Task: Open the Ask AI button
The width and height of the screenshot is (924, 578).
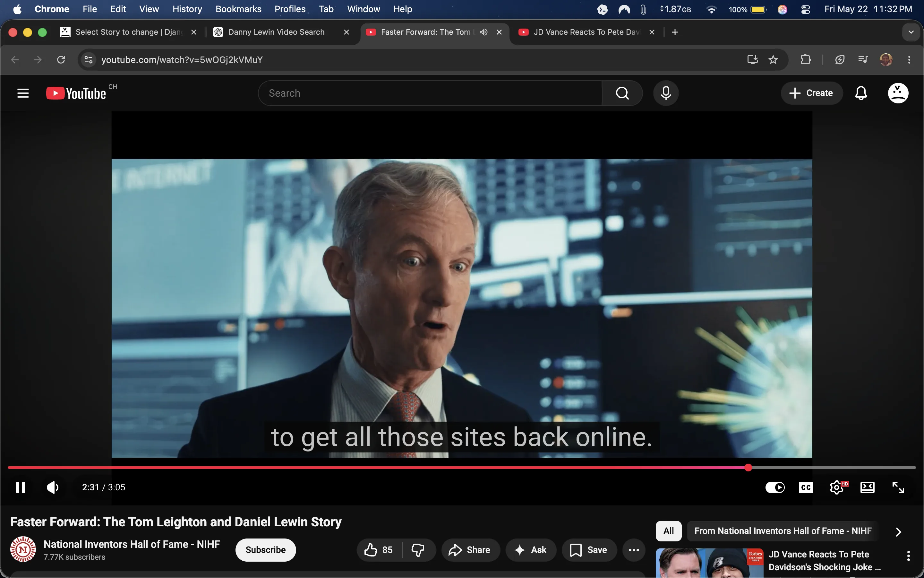Action: tap(531, 550)
